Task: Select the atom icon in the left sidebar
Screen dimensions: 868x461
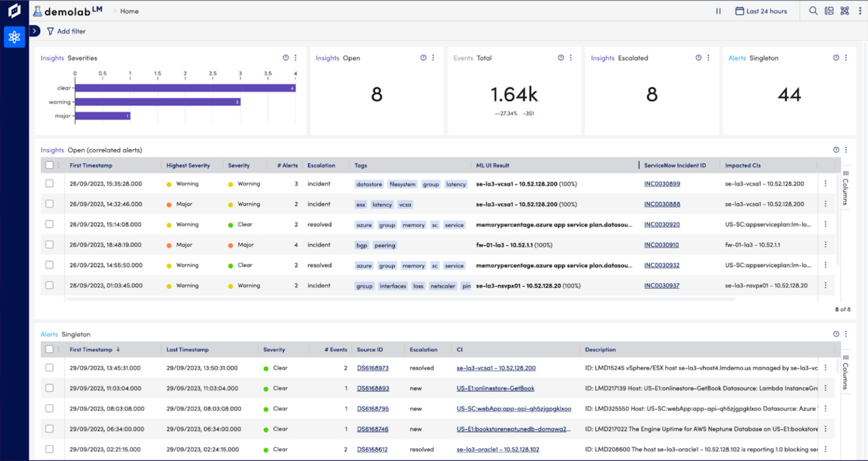Action: [x=14, y=37]
